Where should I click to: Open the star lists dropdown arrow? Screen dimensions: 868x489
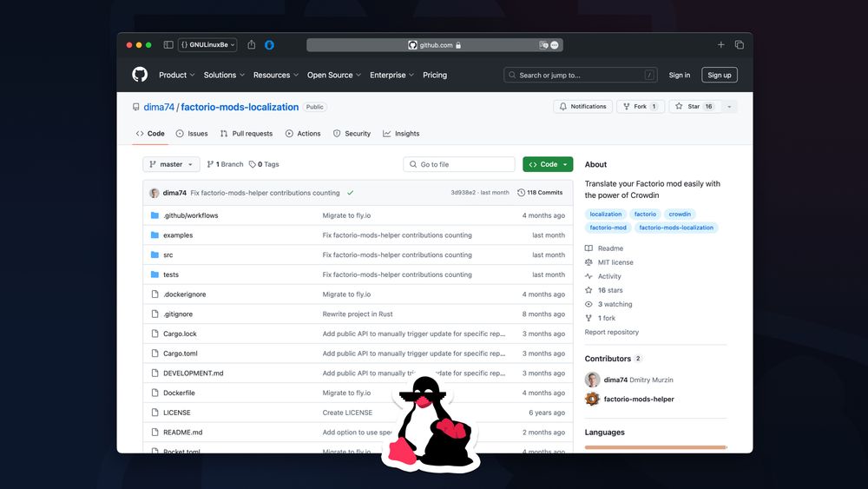coord(730,106)
